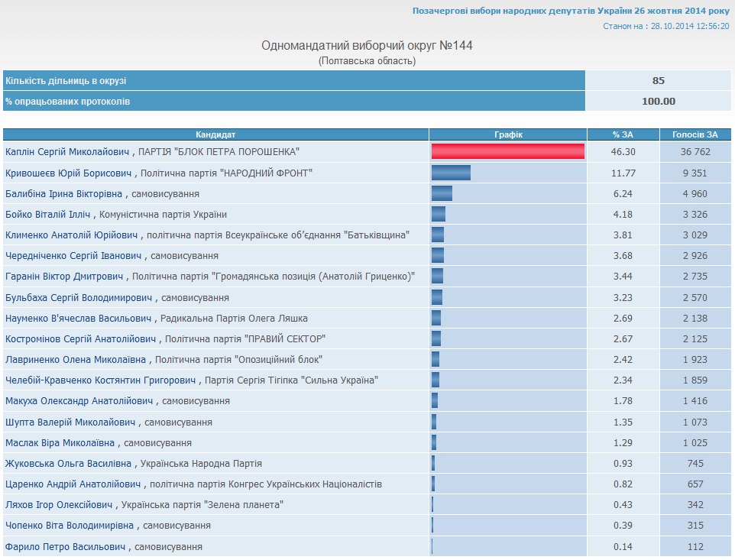
Task: Open Бойко Віталій Ілліч candidate entry
Action: coord(48,215)
